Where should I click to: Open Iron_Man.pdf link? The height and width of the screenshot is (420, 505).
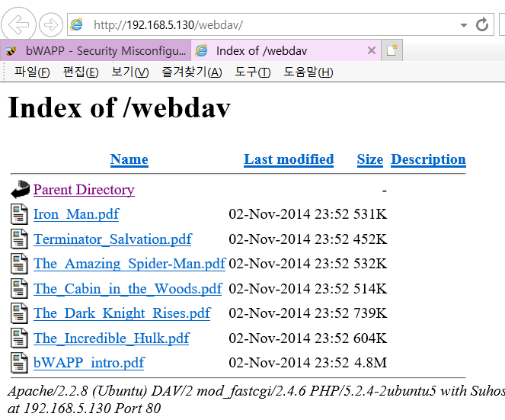click(76, 214)
